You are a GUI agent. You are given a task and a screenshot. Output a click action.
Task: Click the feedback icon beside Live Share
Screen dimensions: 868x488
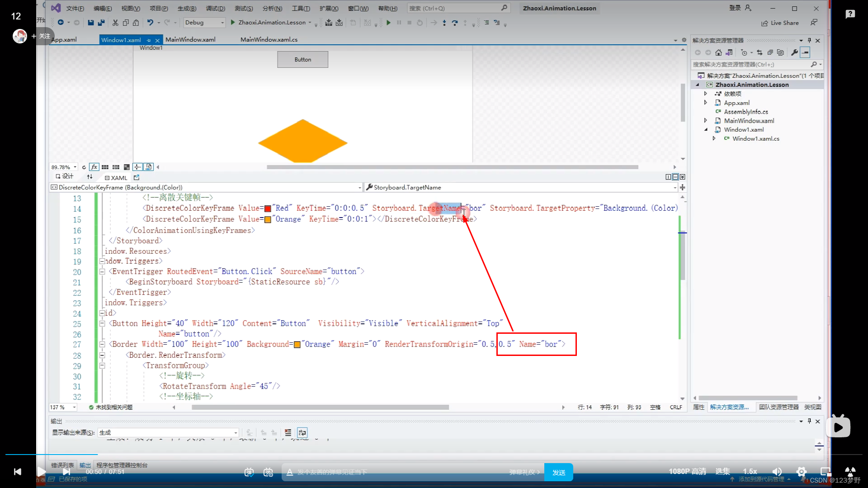point(814,23)
